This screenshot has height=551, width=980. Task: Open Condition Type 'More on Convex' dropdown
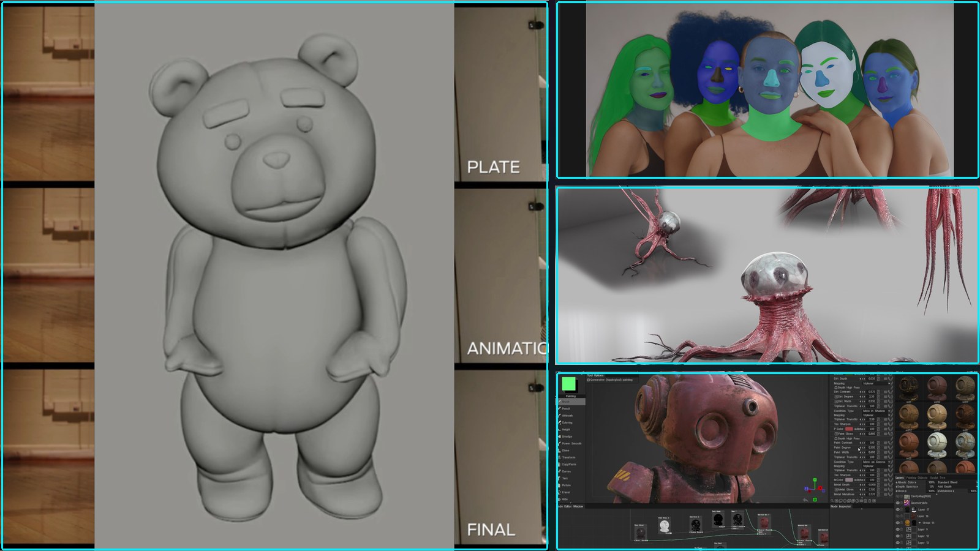click(x=876, y=462)
